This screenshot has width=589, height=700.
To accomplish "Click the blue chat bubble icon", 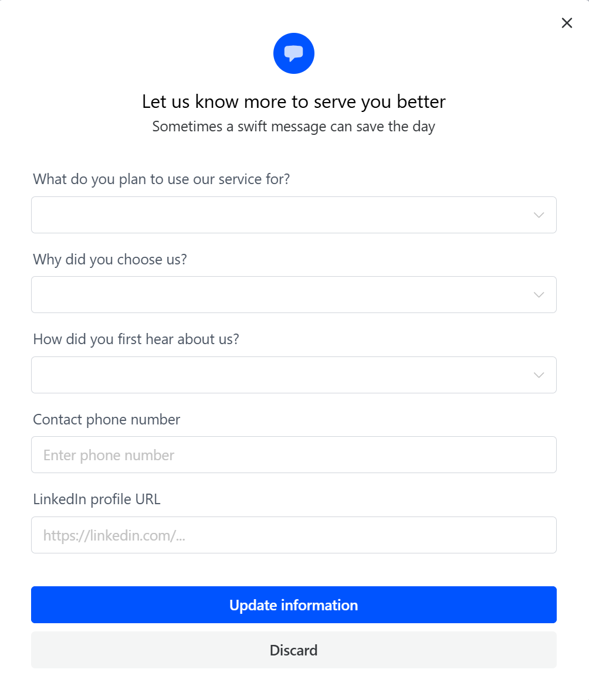I will click(x=294, y=53).
